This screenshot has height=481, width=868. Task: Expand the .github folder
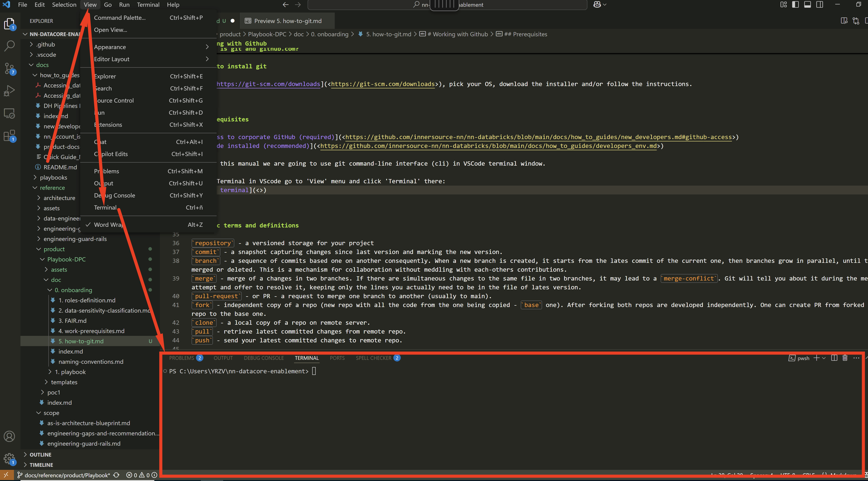(46, 44)
